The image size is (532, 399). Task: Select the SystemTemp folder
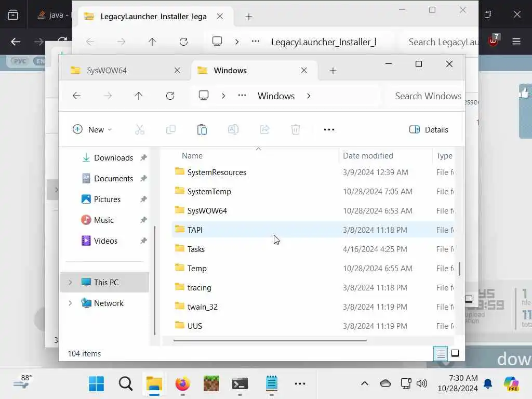313,191
